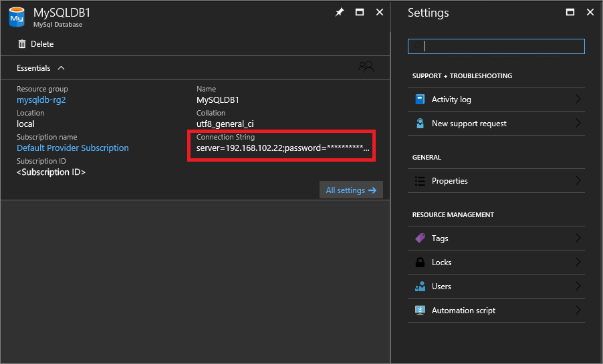Click the Delete trash icon

(22, 44)
